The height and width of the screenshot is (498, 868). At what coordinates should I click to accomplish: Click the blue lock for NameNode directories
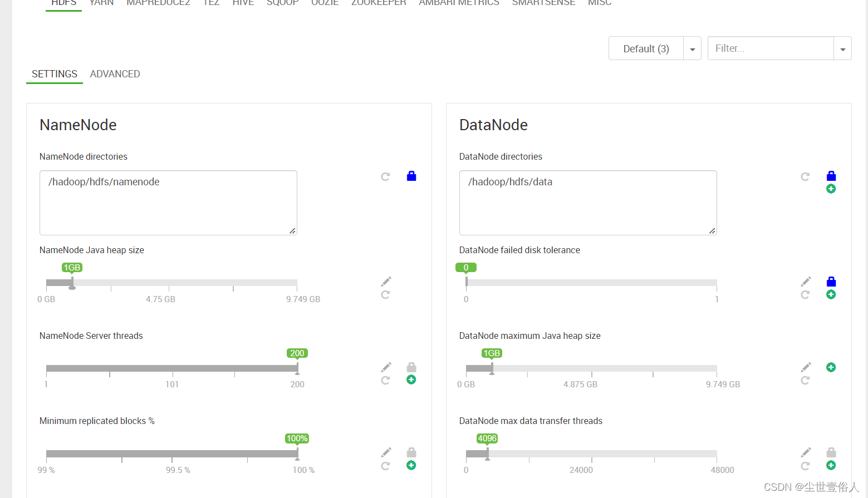[x=411, y=176]
